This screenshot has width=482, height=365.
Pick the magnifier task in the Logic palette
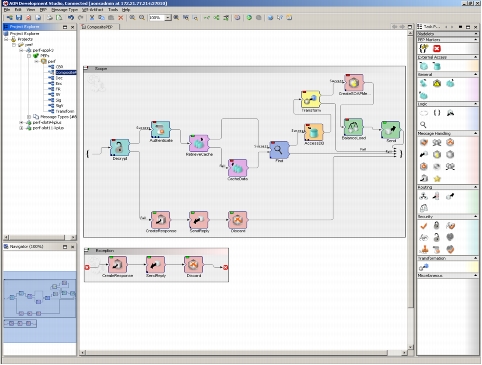423,125
